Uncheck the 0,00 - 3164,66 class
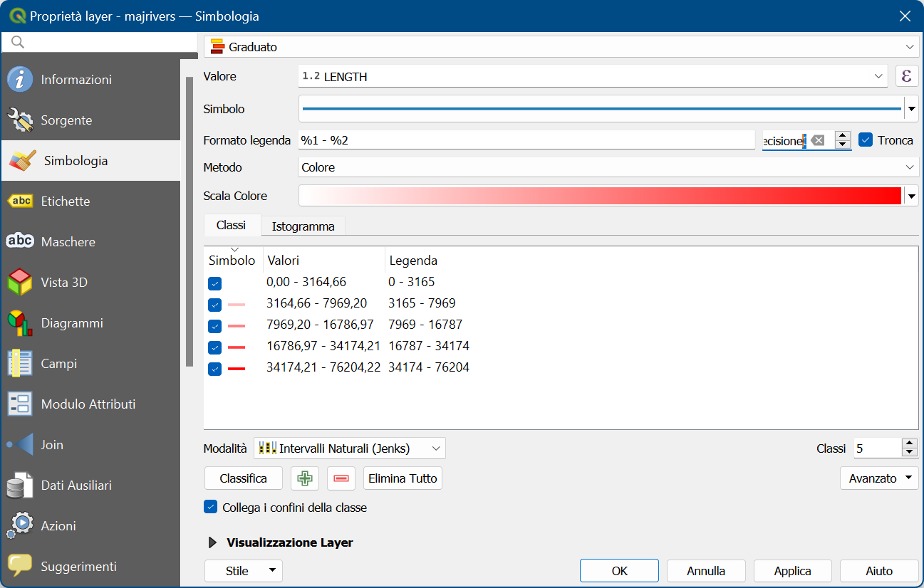This screenshot has width=924, height=588. (x=215, y=284)
